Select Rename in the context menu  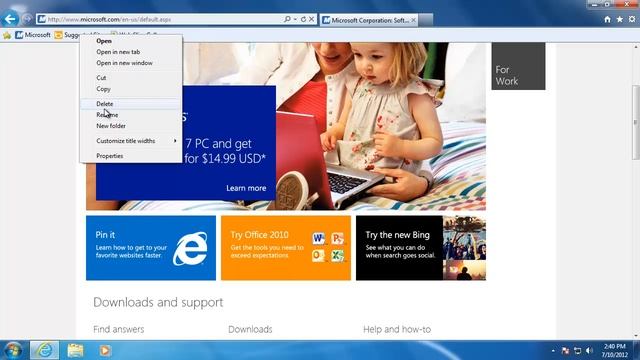coord(131,115)
